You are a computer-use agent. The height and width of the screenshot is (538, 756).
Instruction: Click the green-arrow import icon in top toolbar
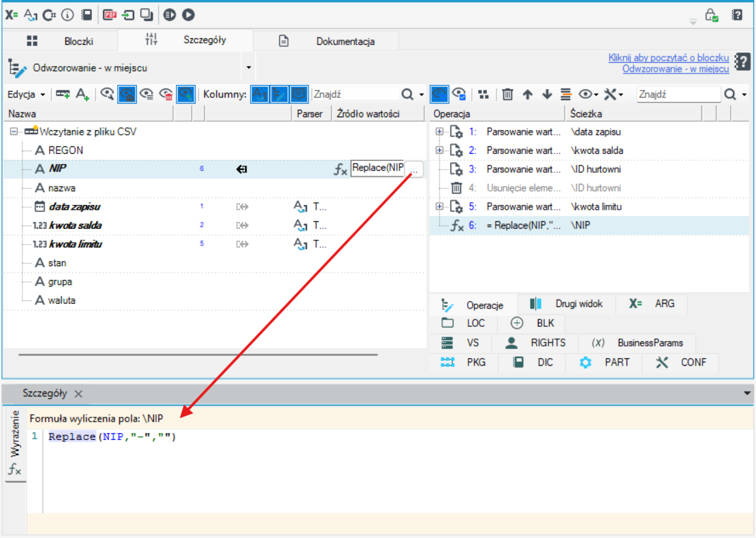128,15
